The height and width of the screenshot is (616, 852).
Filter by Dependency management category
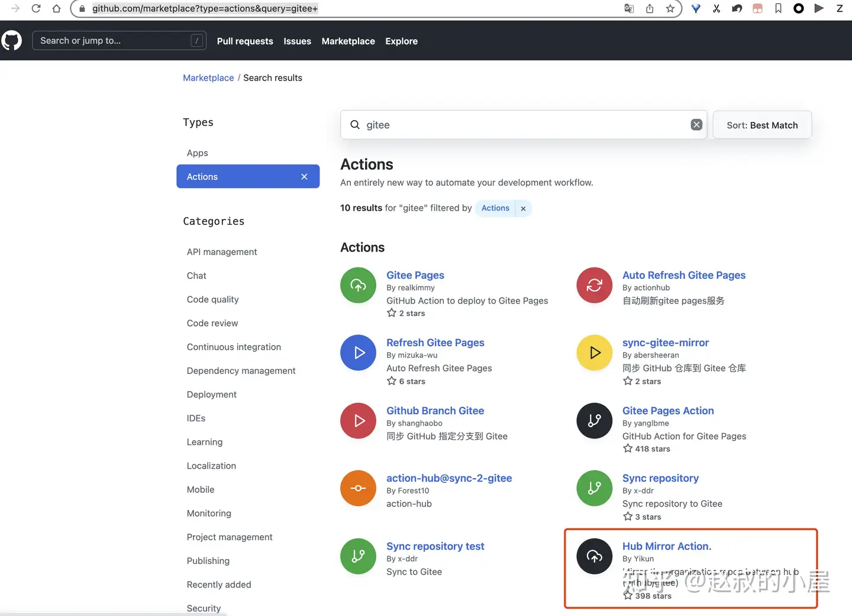click(241, 371)
